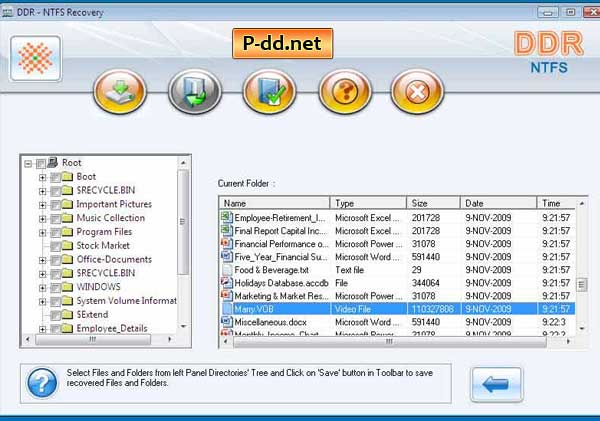Click icon beside Holidays Database.accdb

227,282
